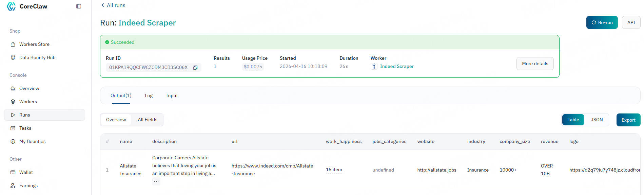The image size is (644, 195).
Task: Expand truncated description with ellipsis button
Action: tap(156, 181)
